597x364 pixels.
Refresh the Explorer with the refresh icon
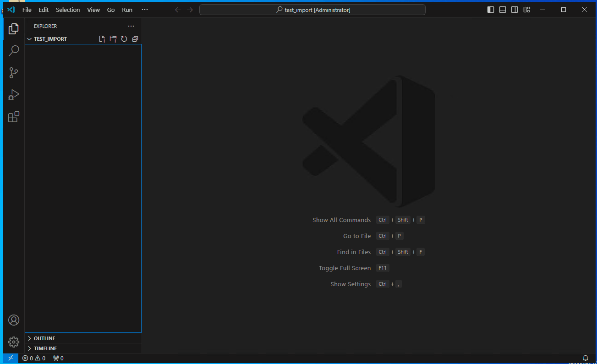click(x=124, y=39)
